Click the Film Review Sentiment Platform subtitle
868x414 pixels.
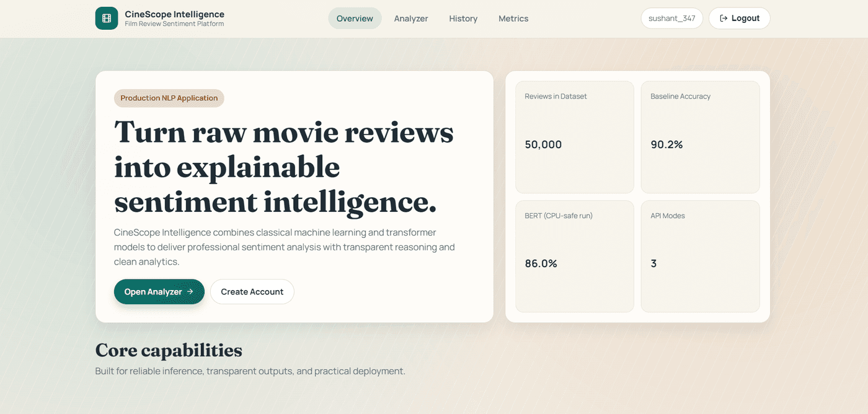tap(174, 24)
